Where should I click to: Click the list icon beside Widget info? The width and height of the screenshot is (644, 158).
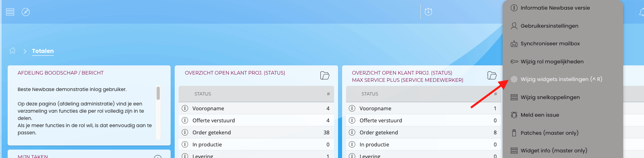tap(514, 150)
